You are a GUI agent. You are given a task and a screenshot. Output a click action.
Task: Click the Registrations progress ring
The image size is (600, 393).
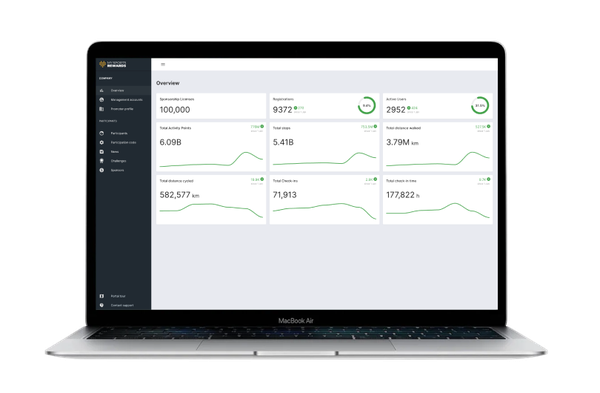click(x=367, y=105)
